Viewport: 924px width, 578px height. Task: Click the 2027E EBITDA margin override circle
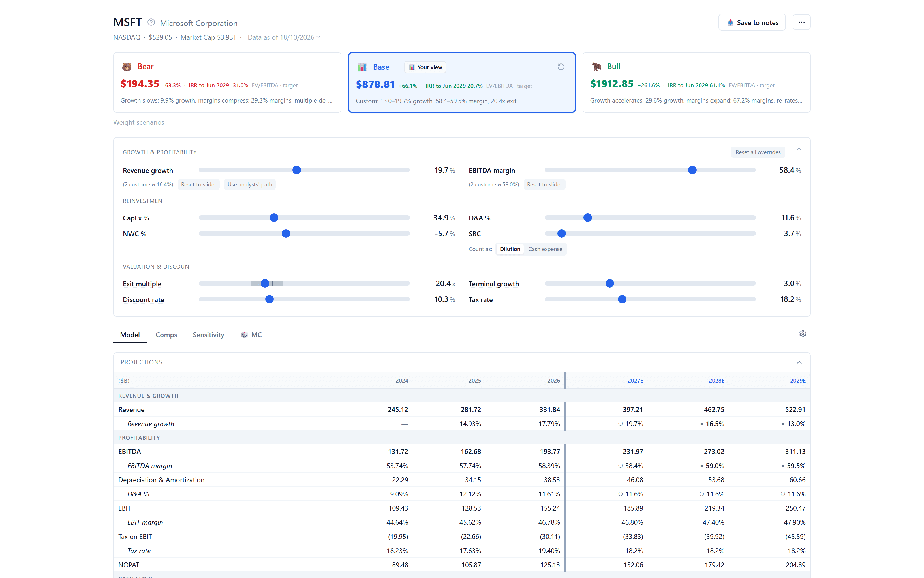click(x=621, y=466)
